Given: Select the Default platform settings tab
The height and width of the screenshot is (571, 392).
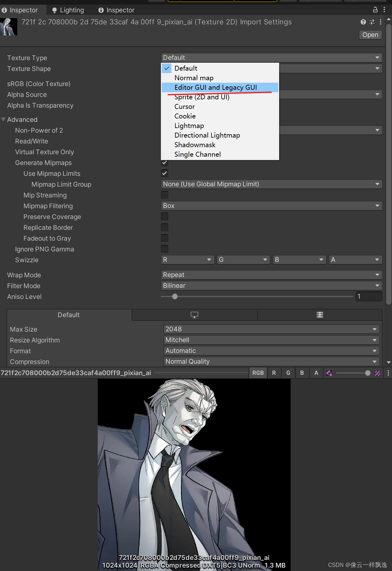Looking at the screenshot, I should (x=69, y=315).
